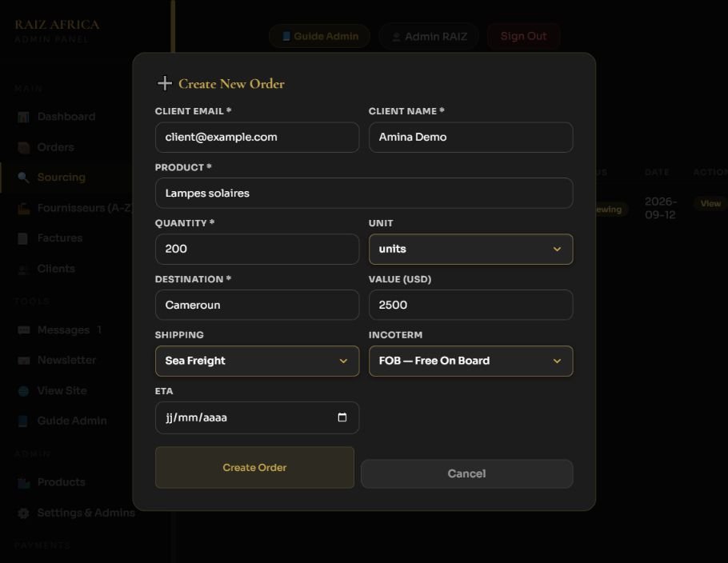
Task: Click the Quantity field showing 200
Action: (x=258, y=250)
